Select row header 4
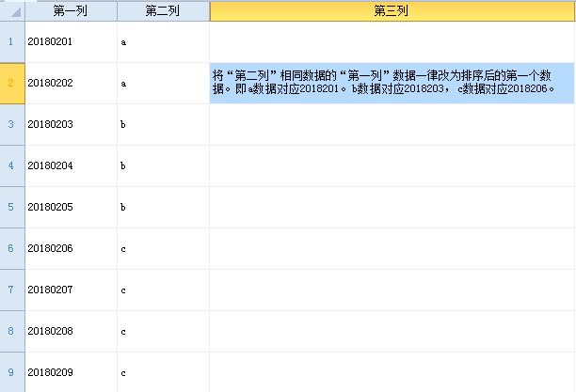Viewport: 576px width, 392px height. (12, 165)
